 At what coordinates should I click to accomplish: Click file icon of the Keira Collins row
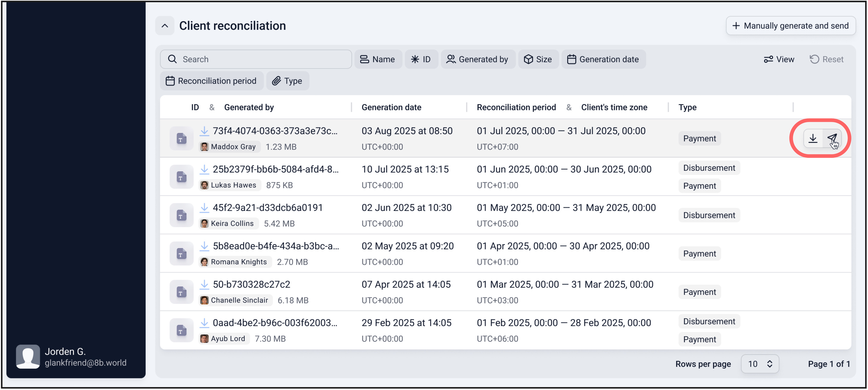(x=181, y=215)
